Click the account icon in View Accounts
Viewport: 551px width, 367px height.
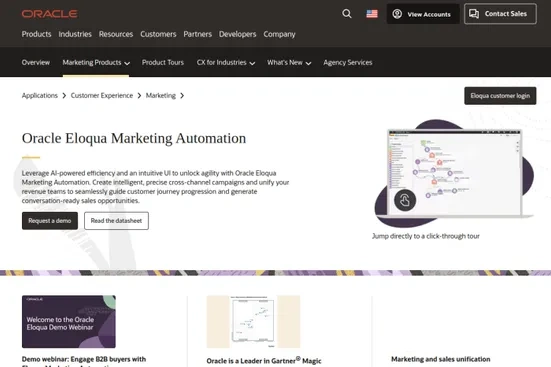397,14
